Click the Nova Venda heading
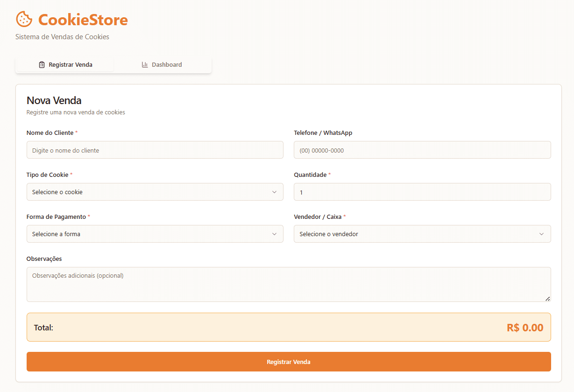Screen dimensions: 574x392 click(x=54, y=100)
